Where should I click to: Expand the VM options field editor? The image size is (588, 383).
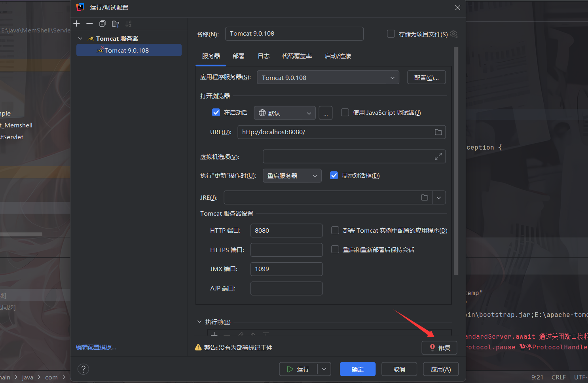tap(438, 157)
